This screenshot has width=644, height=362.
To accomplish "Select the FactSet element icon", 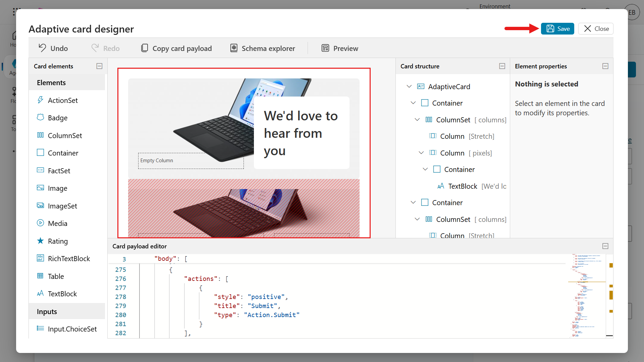I will 40,170.
